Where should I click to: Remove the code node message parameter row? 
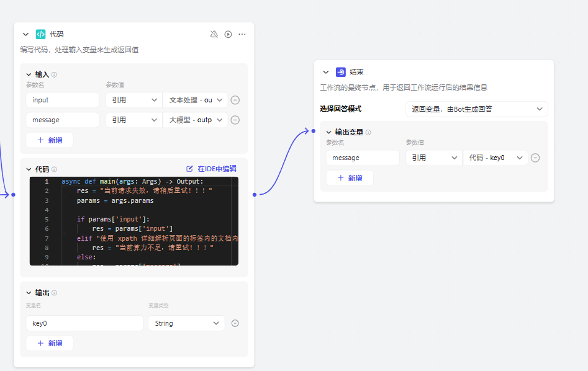point(235,120)
